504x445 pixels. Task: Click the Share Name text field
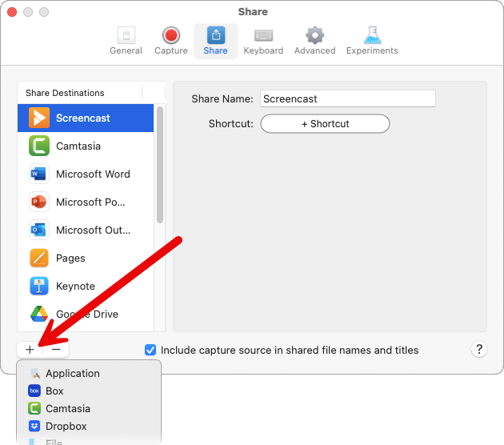(347, 99)
